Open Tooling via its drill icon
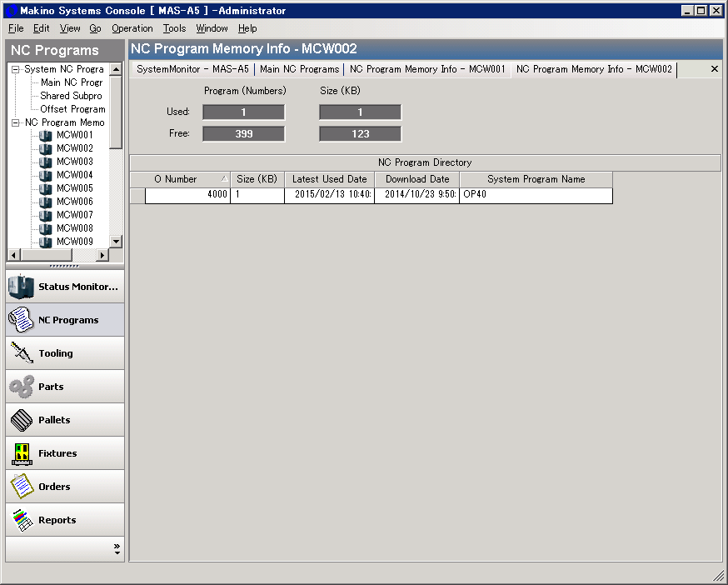This screenshot has height=585, width=728. coord(21,353)
